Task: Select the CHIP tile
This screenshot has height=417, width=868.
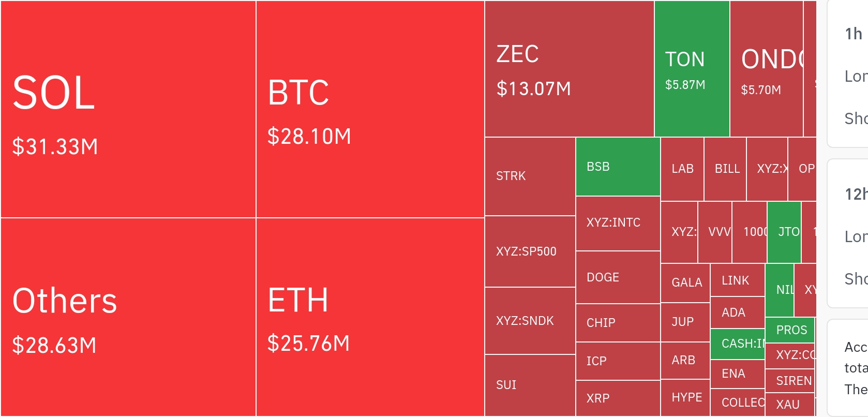Action: [x=618, y=323]
